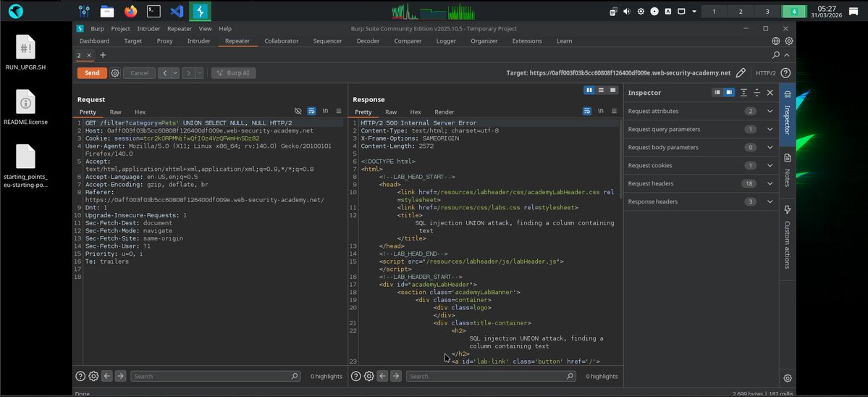868x397 pixels.
Task: Select top-and-bottom request/response layout
Action: (x=601, y=90)
